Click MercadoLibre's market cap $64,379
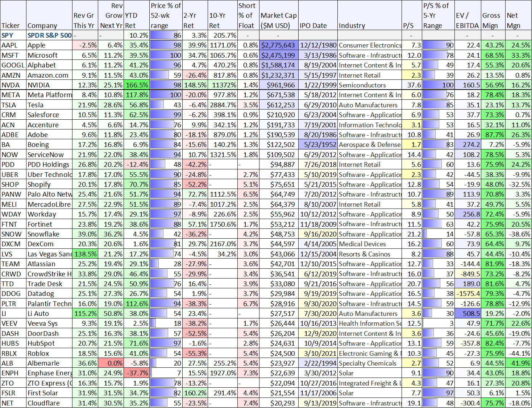Viewport: 532px width, 408px height. [279, 205]
